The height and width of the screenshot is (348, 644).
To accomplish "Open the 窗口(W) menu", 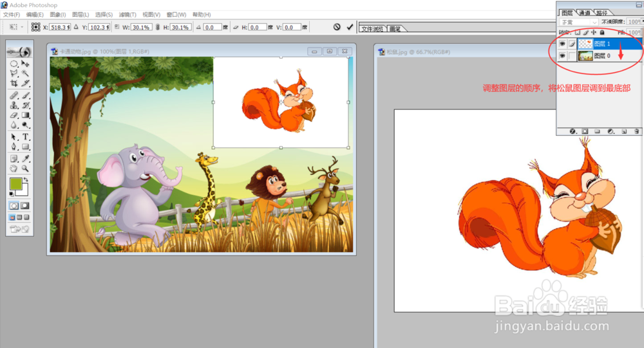I will (176, 15).
